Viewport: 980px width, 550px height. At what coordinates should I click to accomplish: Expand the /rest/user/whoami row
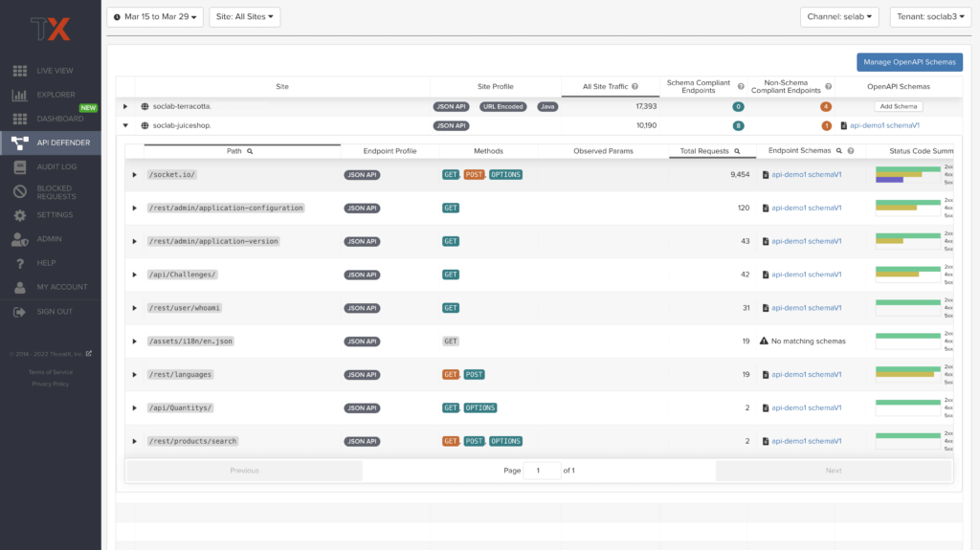pyautogui.click(x=134, y=308)
